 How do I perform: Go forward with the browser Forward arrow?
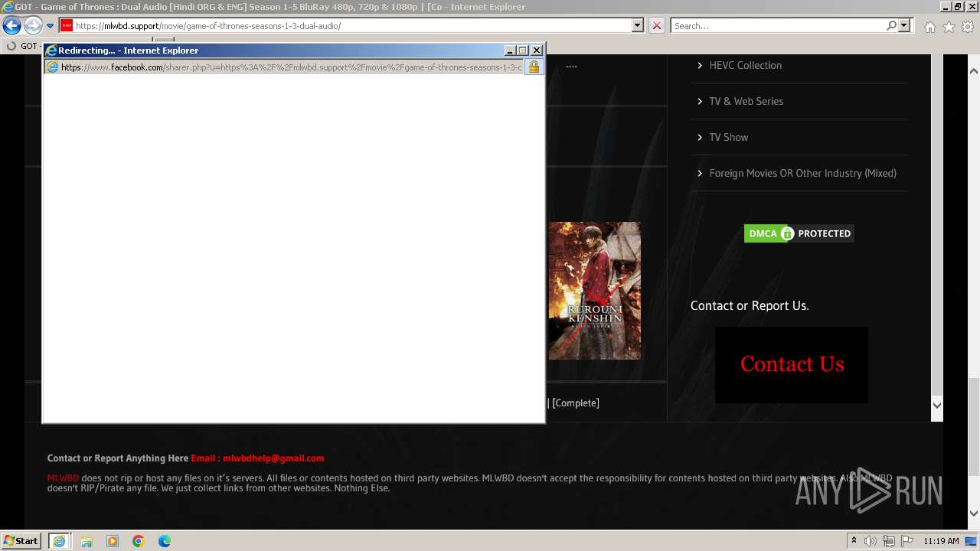[33, 26]
